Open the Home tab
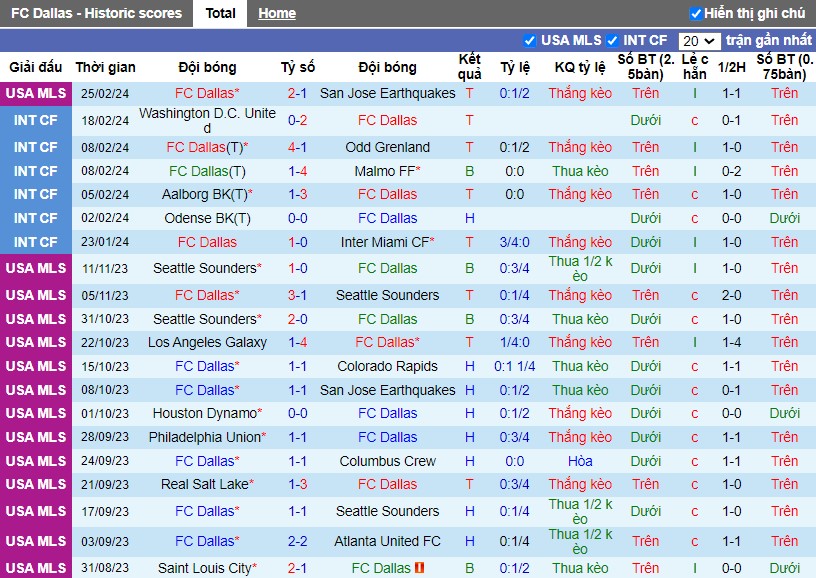The height and width of the screenshot is (578, 816). pyautogui.click(x=277, y=14)
